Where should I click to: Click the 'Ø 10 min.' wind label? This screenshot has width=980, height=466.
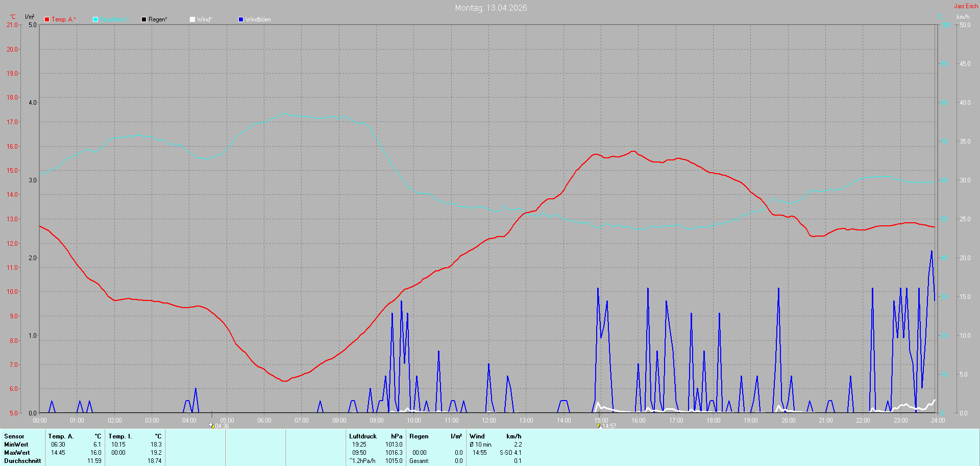(x=481, y=445)
